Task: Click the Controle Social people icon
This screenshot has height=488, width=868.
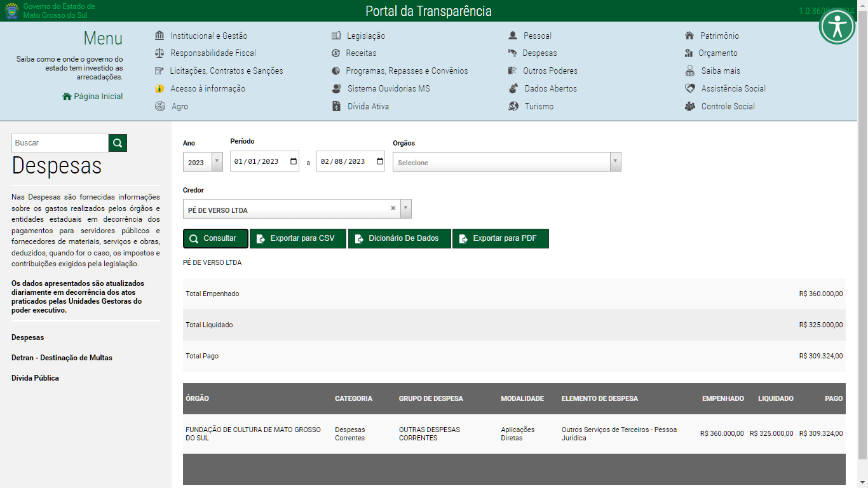Action: coord(690,107)
